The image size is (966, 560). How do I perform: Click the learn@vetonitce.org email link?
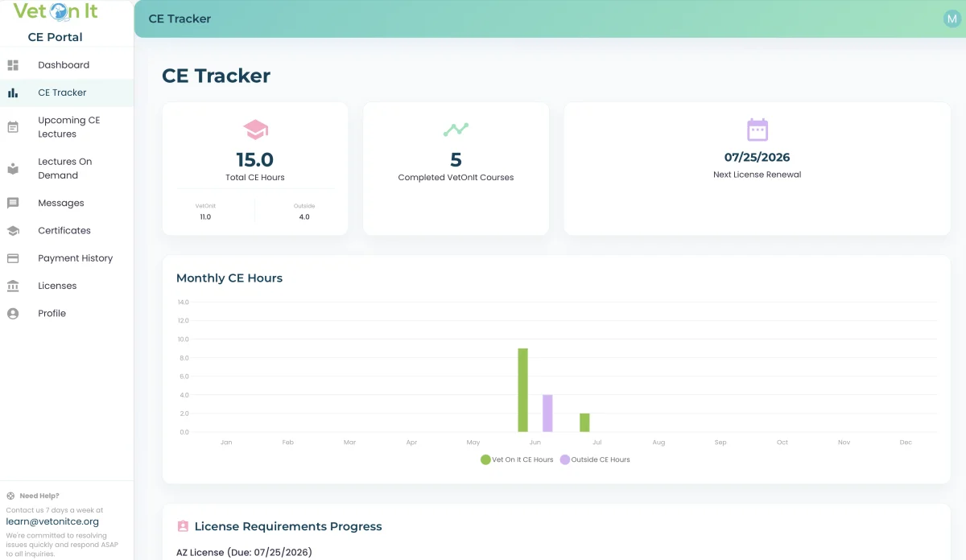[x=52, y=521]
